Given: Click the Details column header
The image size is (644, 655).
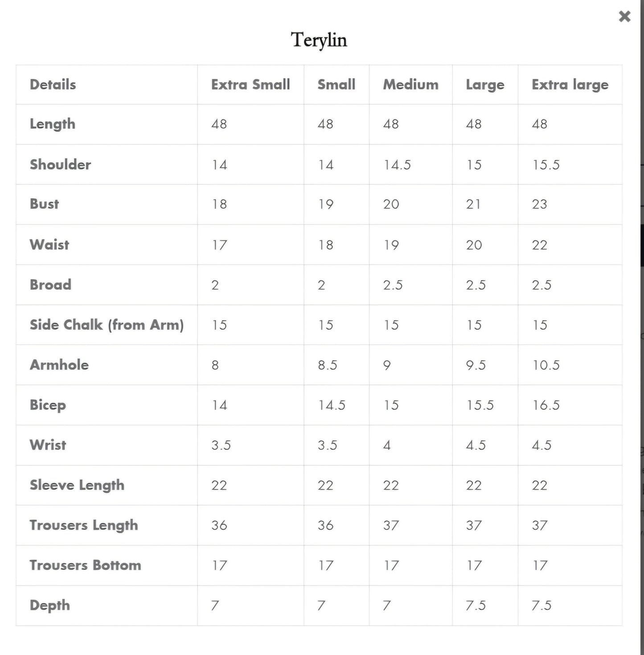Looking at the screenshot, I should tap(53, 85).
